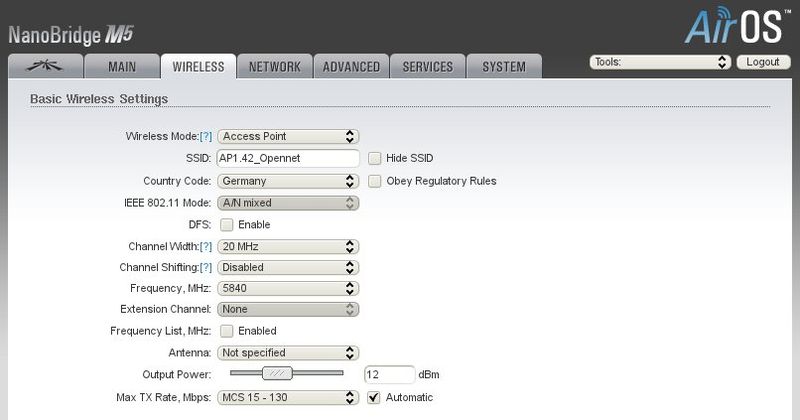800x420 pixels.
Task: Open the Tools dropdown
Action: (x=660, y=62)
